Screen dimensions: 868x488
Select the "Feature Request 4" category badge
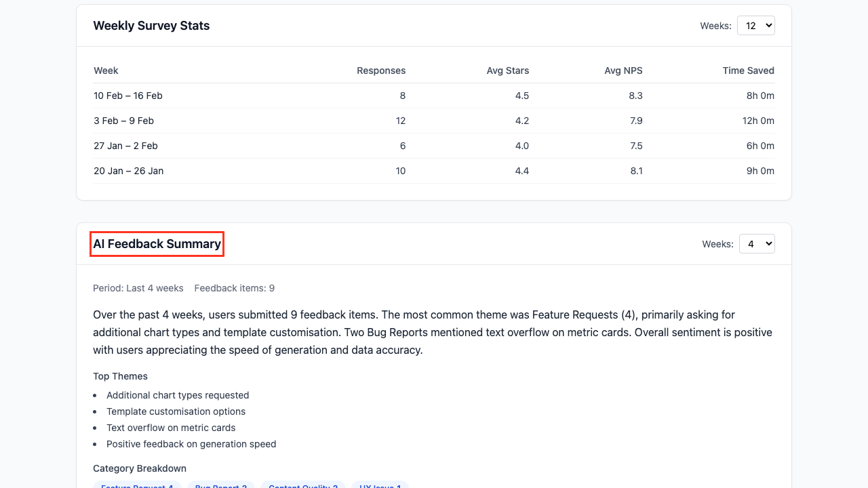point(136,485)
